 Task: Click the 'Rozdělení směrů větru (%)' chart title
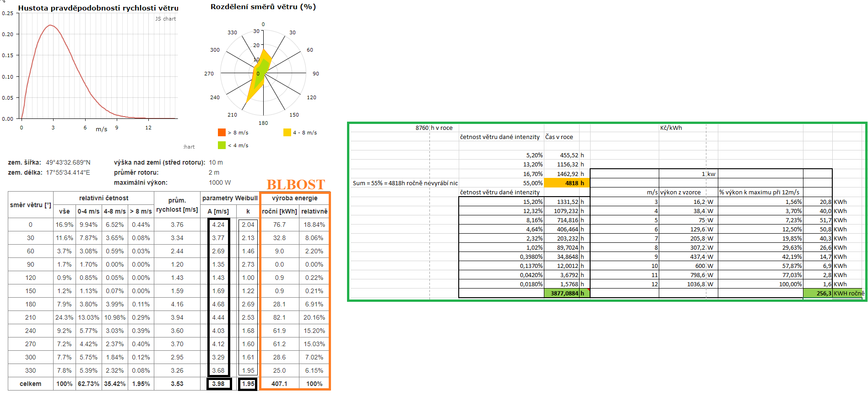pos(263,7)
